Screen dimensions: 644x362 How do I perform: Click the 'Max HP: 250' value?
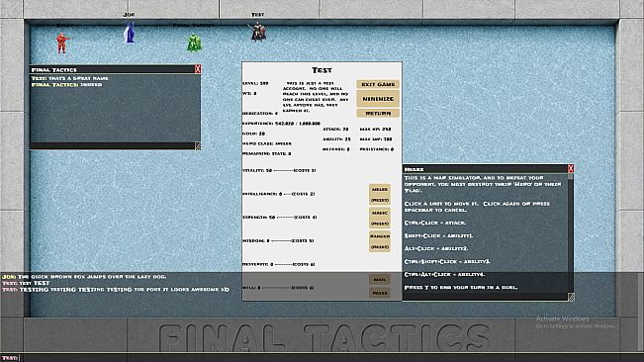pyautogui.click(x=375, y=129)
